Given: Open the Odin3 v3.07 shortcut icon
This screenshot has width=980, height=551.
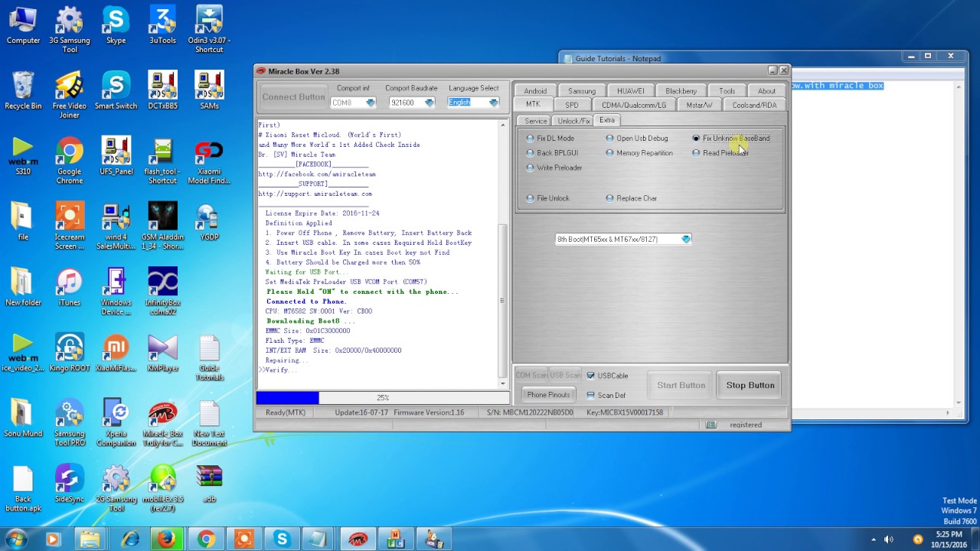Looking at the screenshot, I should click(209, 29).
